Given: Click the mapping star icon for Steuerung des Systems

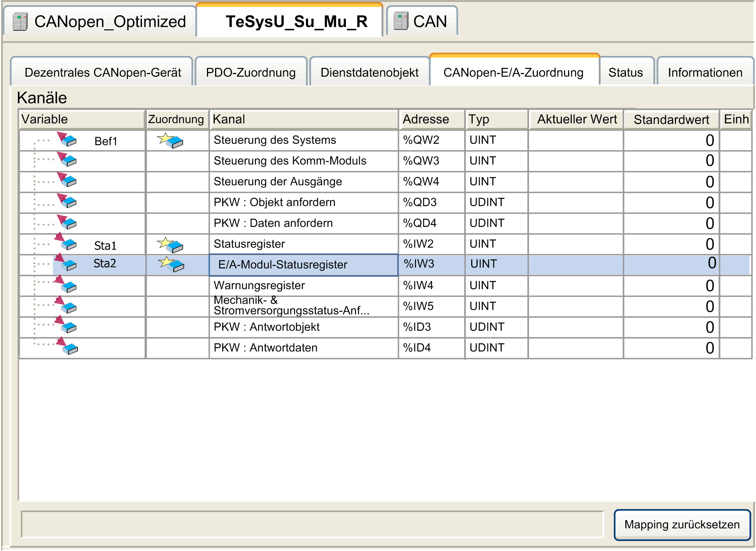Looking at the screenshot, I should click(x=170, y=141).
